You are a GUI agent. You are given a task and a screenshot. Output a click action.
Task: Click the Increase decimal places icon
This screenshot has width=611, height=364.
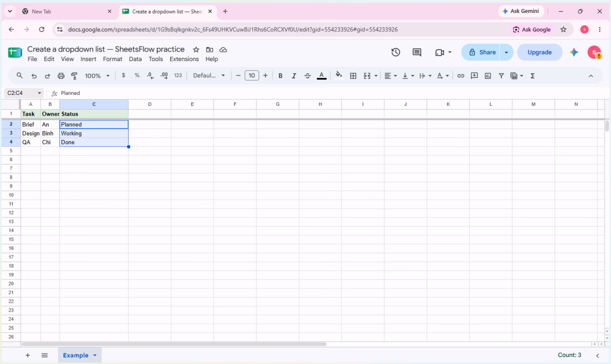tap(164, 76)
